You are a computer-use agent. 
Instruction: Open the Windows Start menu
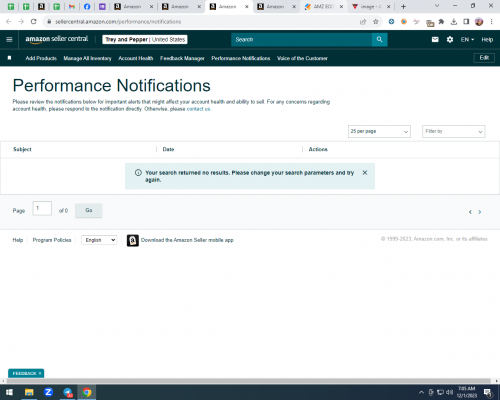point(9,392)
